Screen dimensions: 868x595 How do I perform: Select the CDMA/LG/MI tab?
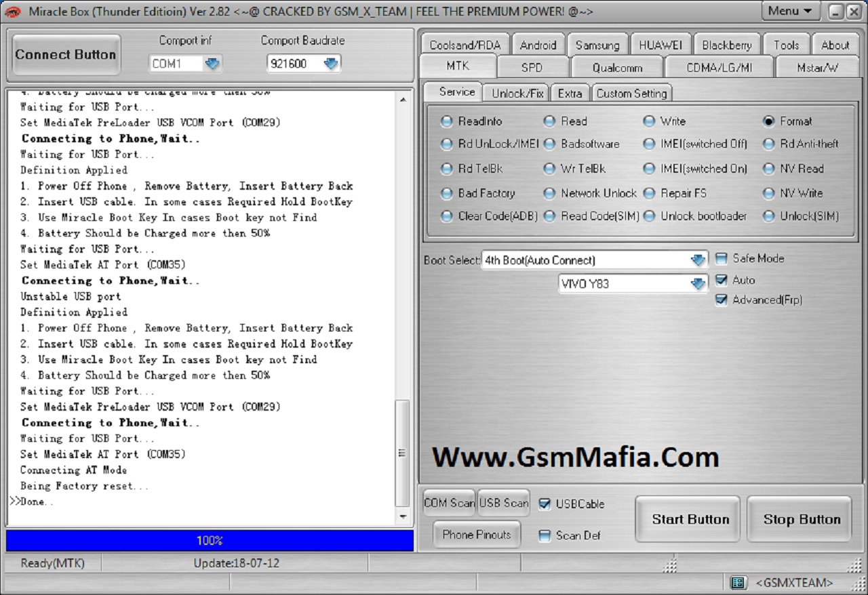tap(719, 68)
